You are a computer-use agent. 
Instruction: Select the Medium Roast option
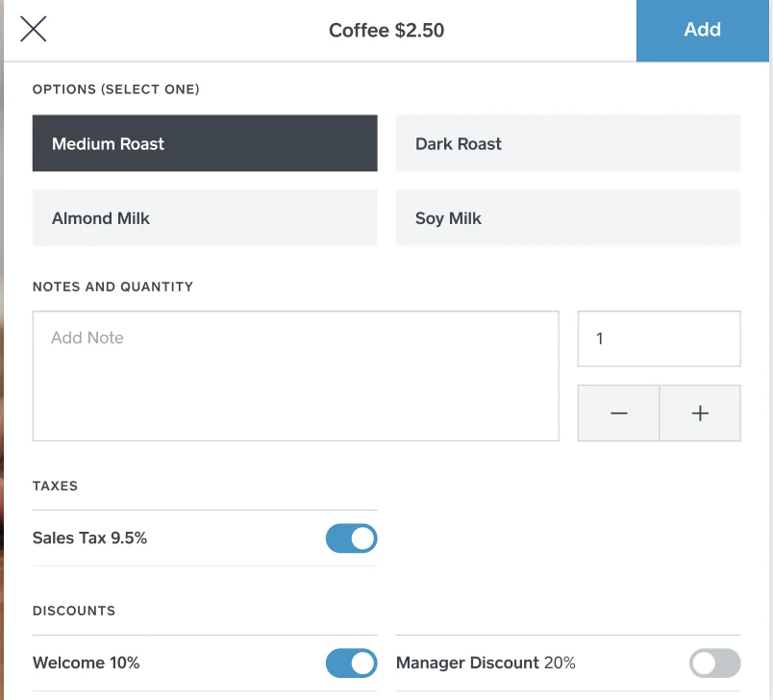pos(205,143)
